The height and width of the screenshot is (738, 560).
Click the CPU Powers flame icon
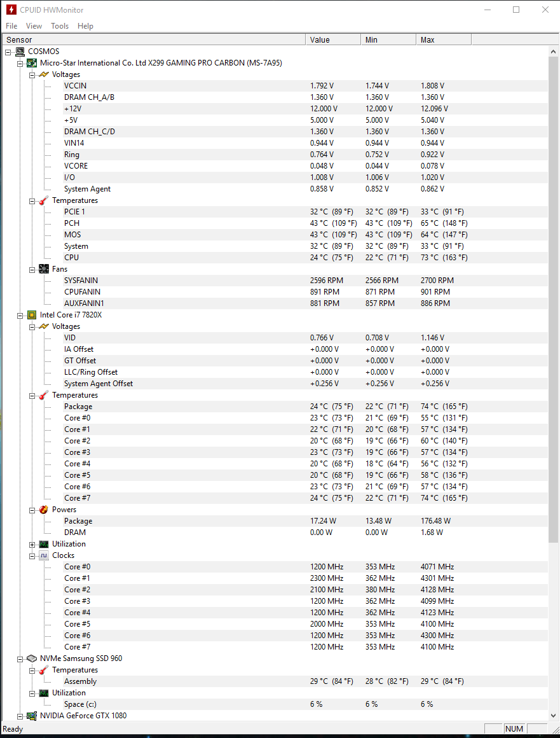[x=44, y=510]
